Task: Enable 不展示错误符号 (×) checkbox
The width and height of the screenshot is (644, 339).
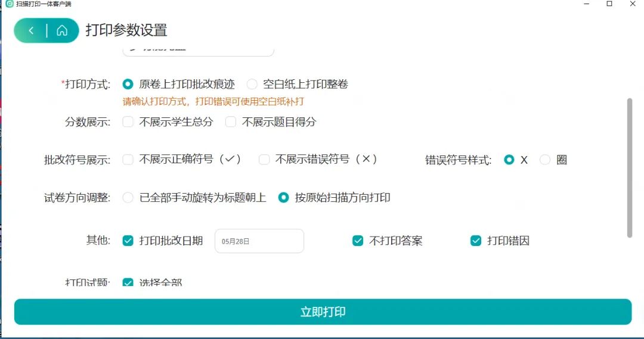Action: tap(264, 159)
